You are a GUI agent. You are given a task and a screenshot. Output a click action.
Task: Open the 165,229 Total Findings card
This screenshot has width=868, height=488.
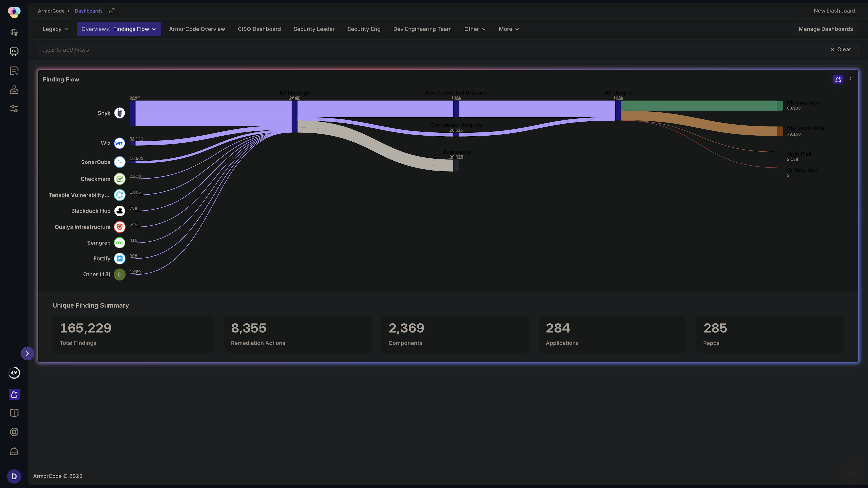133,334
